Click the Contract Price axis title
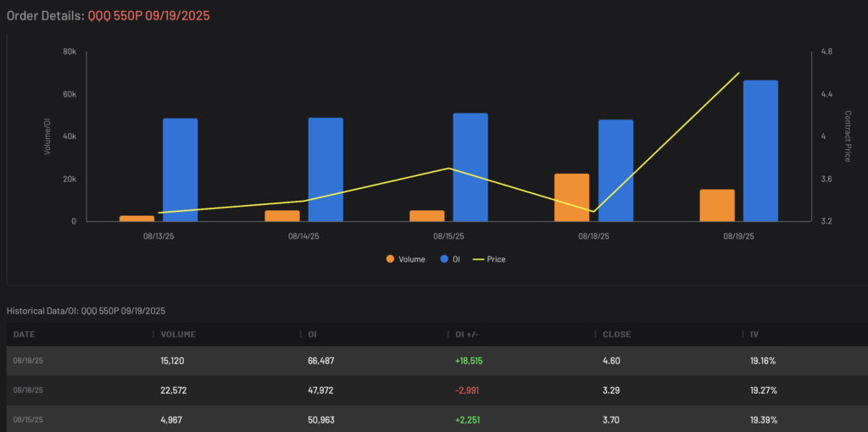868x432 pixels. (848, 136)
